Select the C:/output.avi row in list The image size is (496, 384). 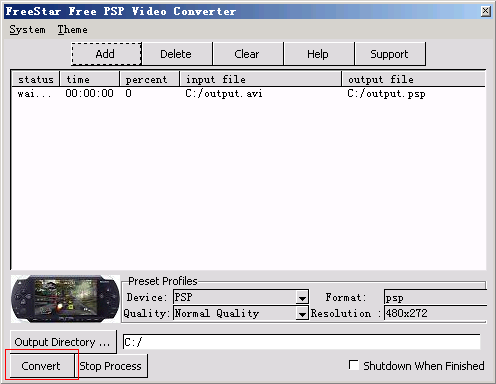coord(248,94)
